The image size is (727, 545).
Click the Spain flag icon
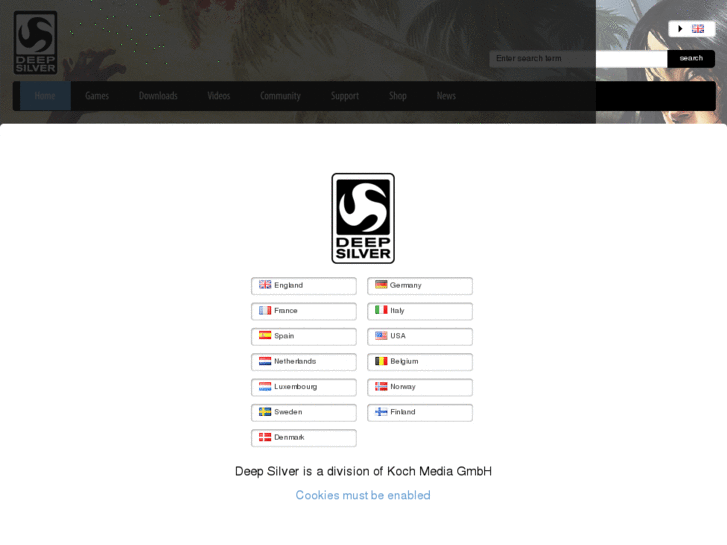coord(265,335)
